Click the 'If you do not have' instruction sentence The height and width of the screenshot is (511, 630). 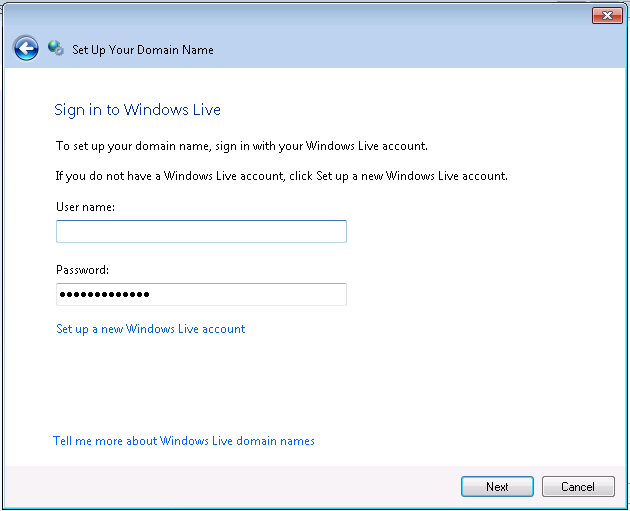(281, 176)
